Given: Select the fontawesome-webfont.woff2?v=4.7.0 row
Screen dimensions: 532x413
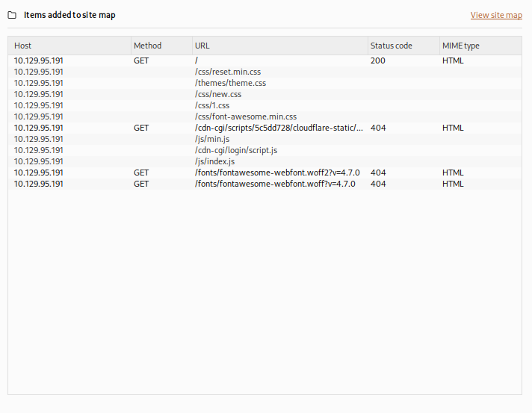Looking at the screenshot, I should [x=265, y=173].
